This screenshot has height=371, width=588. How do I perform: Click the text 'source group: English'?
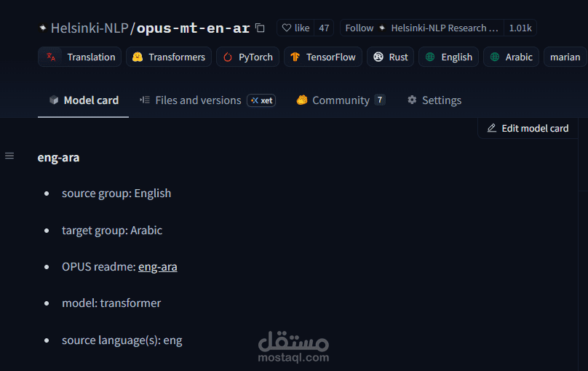(116, 194)
